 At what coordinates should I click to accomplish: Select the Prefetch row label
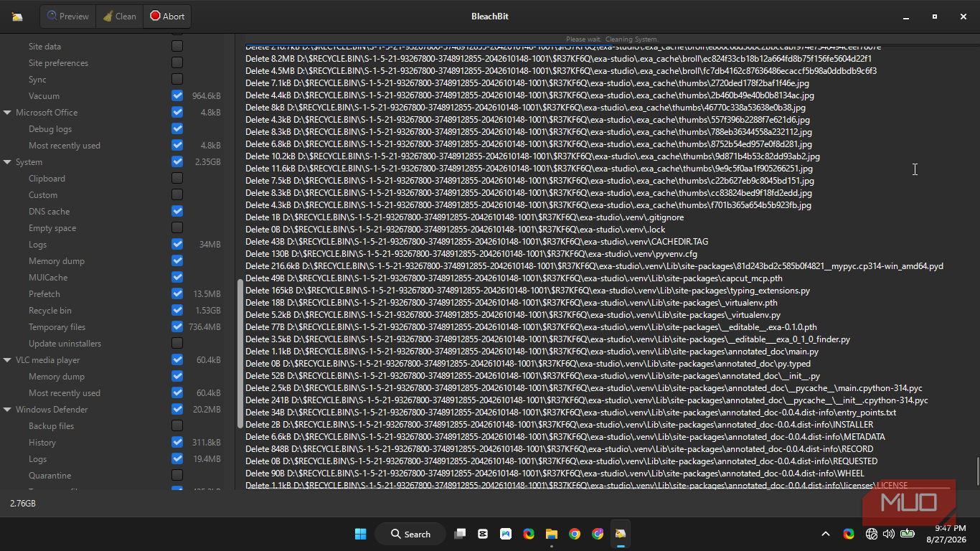pyautogui.click(x=44, y=294)
